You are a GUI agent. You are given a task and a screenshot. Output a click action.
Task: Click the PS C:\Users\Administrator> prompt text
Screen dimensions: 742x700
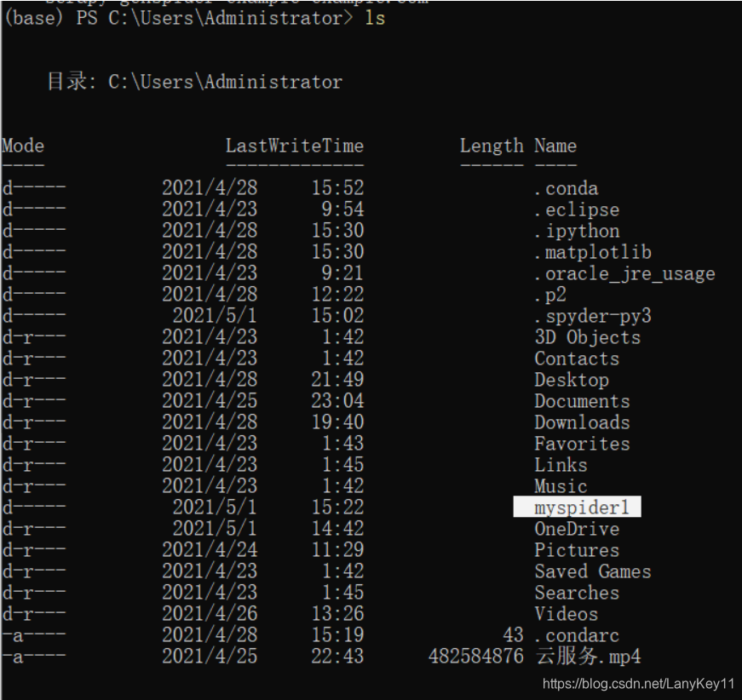[215, 18]
